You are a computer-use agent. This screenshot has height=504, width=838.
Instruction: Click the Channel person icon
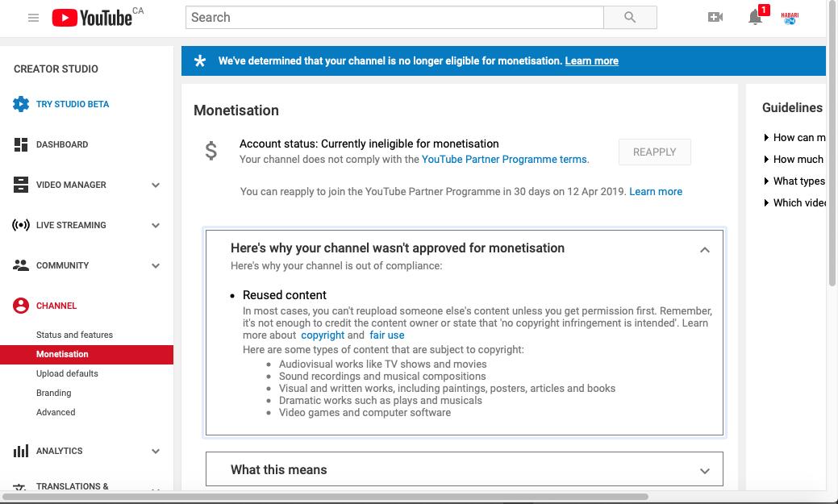[21, 306]
